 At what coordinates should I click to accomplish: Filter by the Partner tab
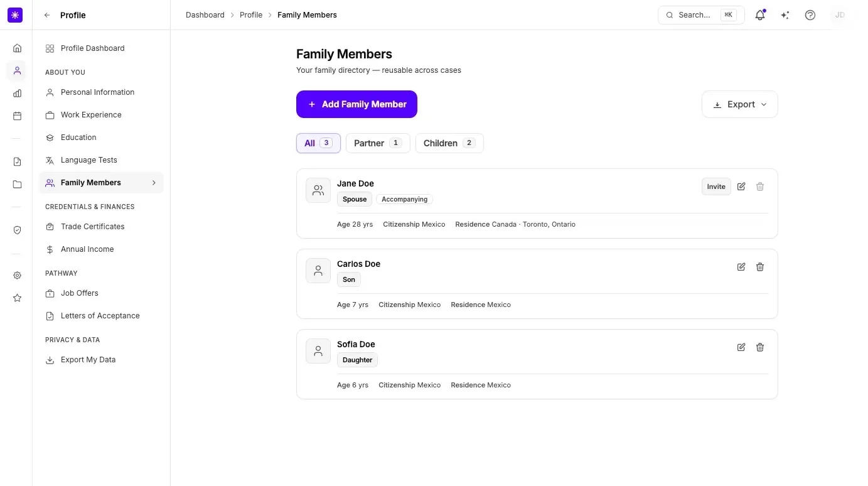coord(378,143)
